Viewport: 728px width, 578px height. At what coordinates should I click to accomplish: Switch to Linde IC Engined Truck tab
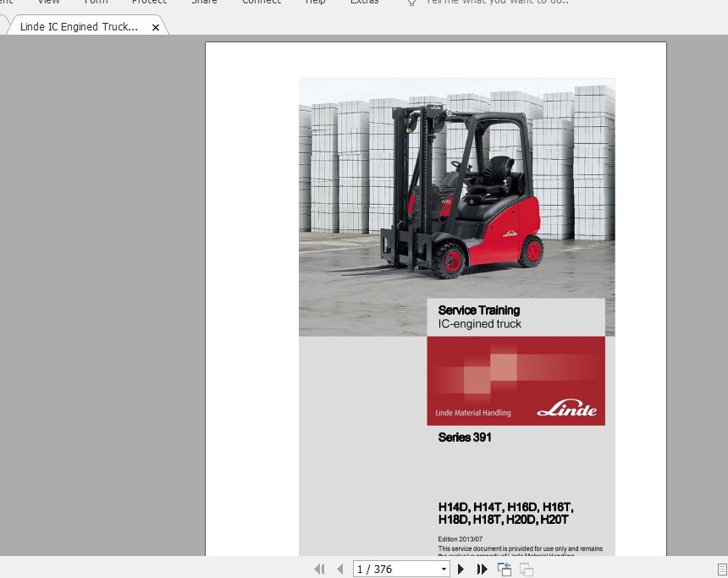(x=79, y=27)
